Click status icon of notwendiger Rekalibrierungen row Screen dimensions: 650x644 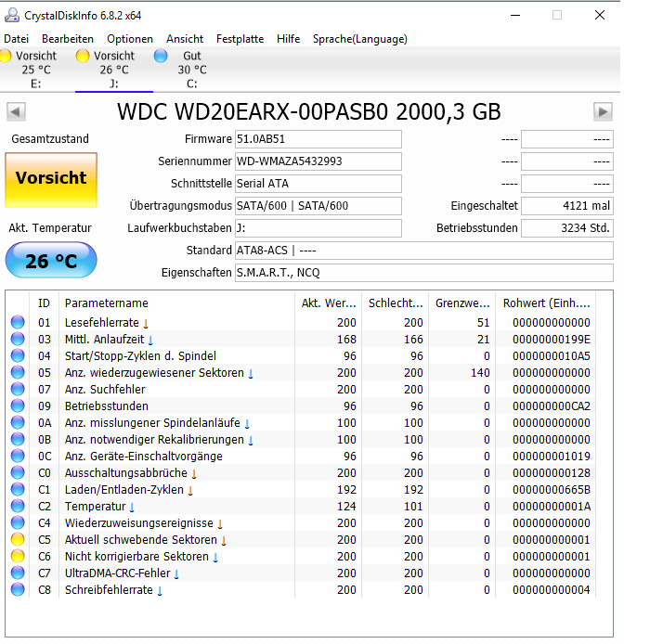pyautogui.click(x=18, y=439)
